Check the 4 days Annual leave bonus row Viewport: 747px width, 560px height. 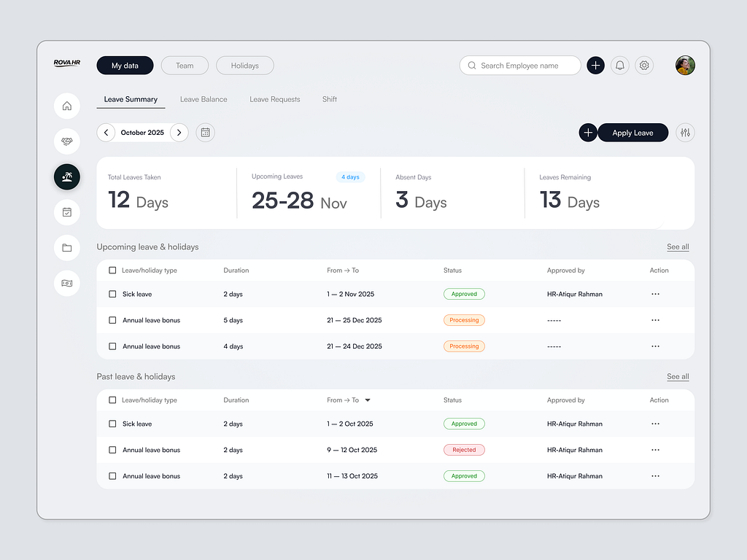(112, 346)
